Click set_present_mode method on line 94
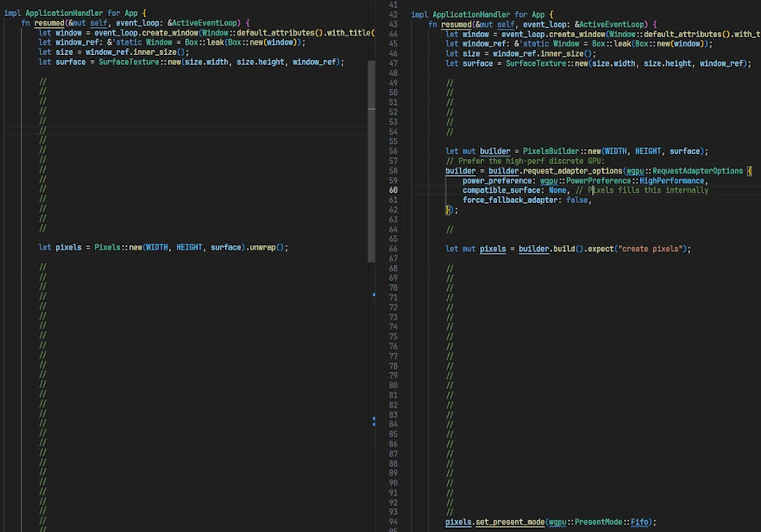 click(510, 523)
